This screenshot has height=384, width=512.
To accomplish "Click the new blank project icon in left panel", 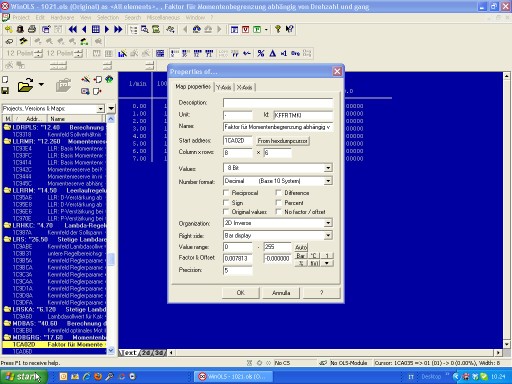I will click(x=5, y=79).
